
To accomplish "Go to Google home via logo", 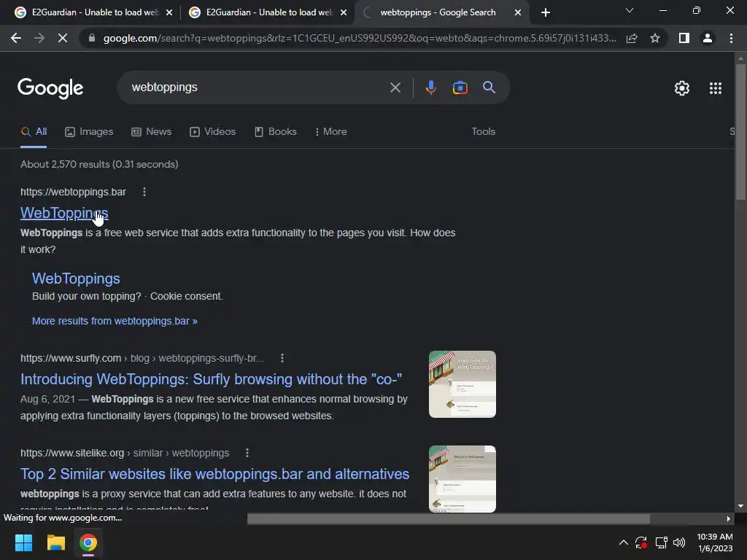I will [x=50, y=88].
